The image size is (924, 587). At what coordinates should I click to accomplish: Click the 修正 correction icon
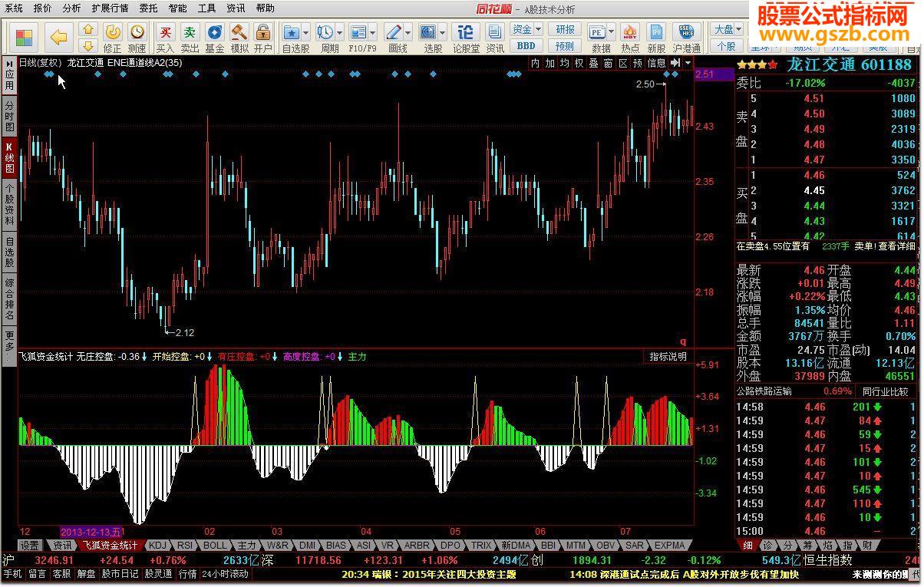[113, 31]
